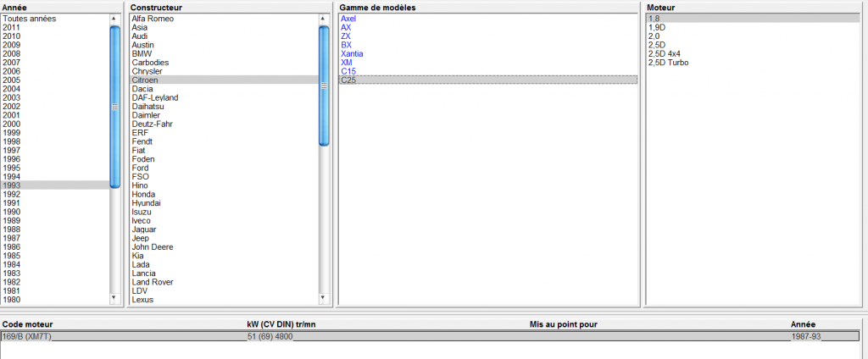Open the Xantia model link
Screen dimensions: 868x359
[x=352, y=53]
